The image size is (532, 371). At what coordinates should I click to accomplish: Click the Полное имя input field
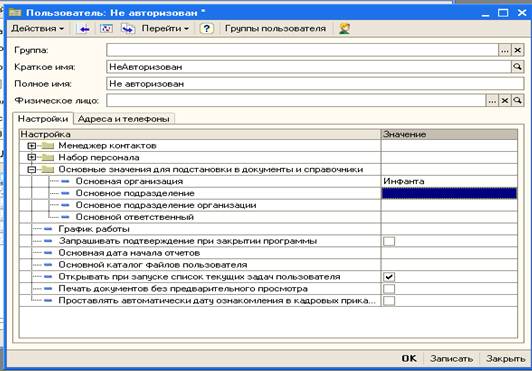point(315,84)
